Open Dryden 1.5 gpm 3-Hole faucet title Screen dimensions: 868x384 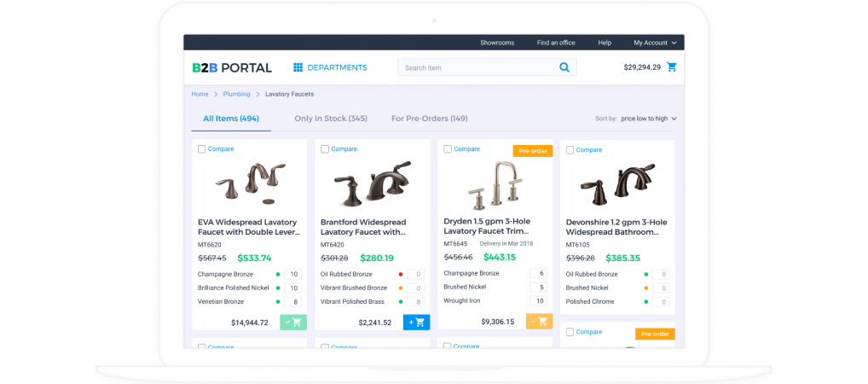coord(487,226)
